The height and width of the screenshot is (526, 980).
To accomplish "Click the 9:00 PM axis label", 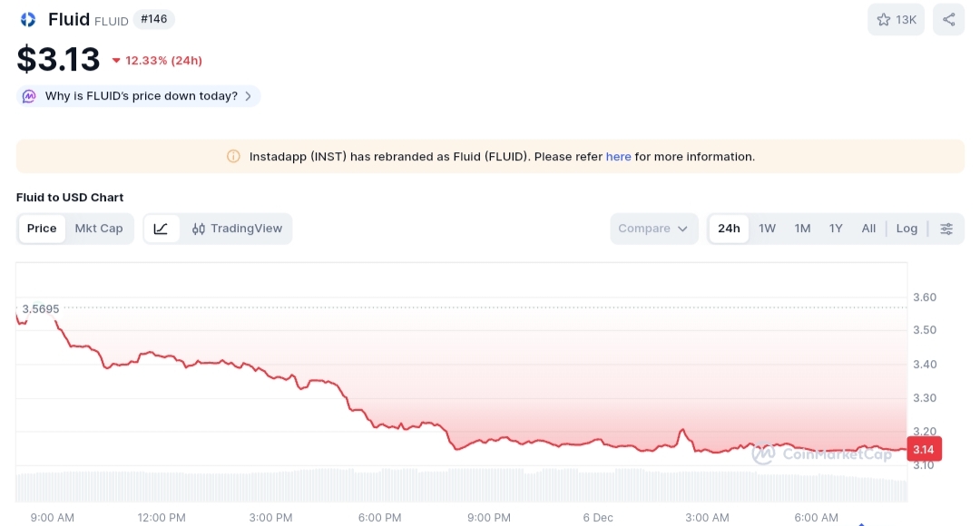I will [x=489, y=517].
